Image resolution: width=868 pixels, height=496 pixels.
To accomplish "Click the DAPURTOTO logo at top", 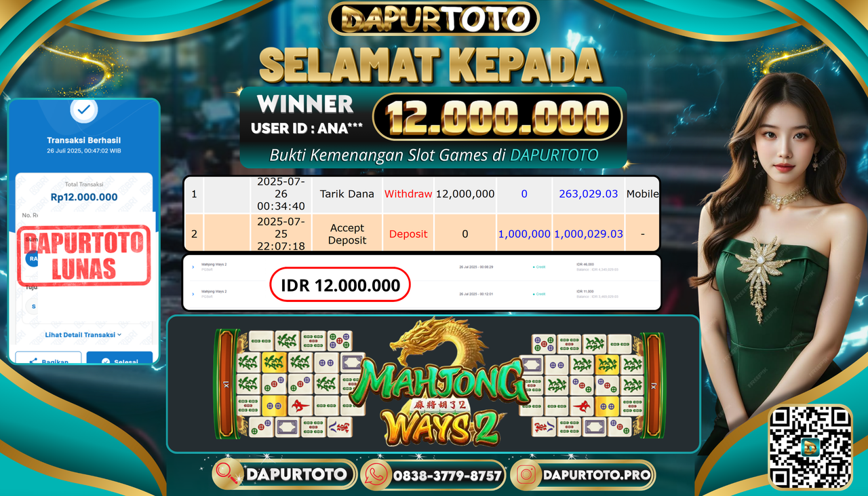I will (433, 19).
